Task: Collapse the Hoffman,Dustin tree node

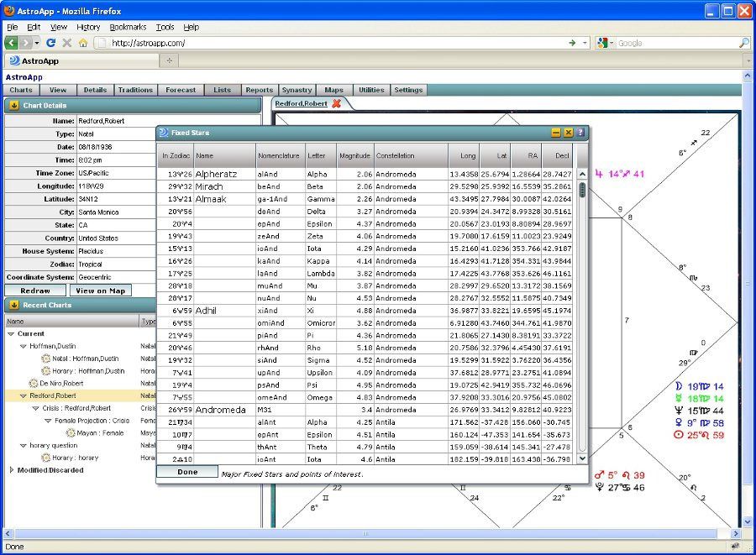Action: point(24,346)
